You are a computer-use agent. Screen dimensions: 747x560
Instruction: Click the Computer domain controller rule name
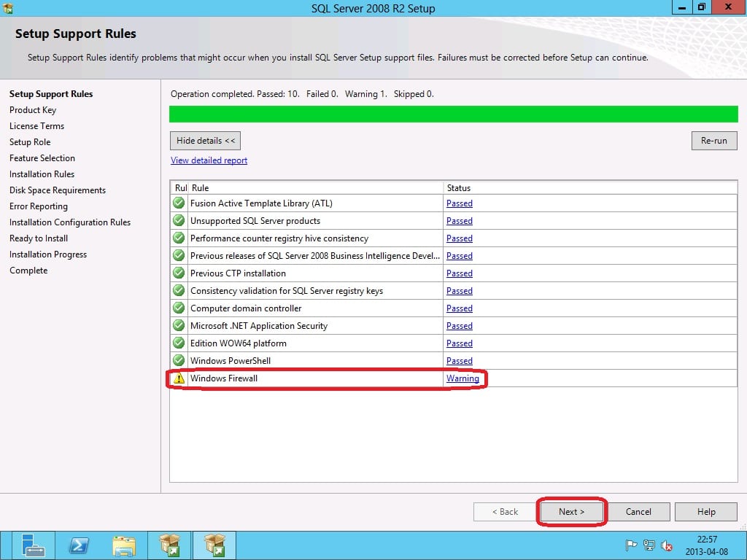click(x=246, y=308)
